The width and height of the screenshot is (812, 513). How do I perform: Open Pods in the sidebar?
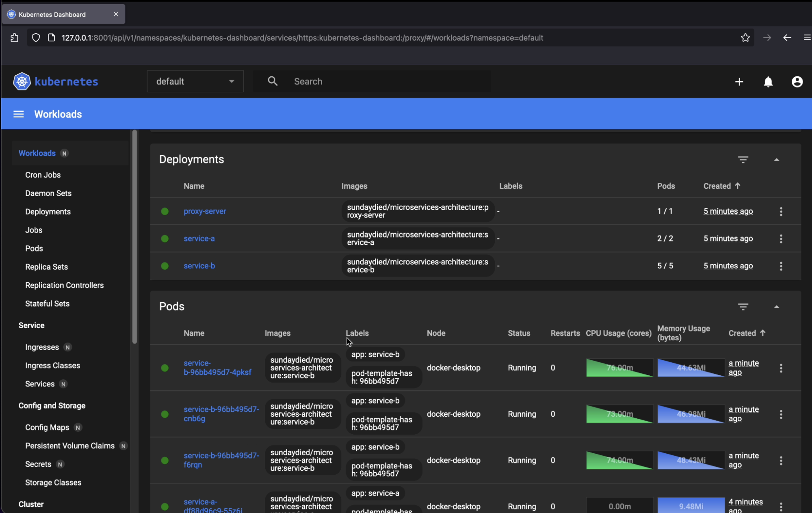point(34,248)
